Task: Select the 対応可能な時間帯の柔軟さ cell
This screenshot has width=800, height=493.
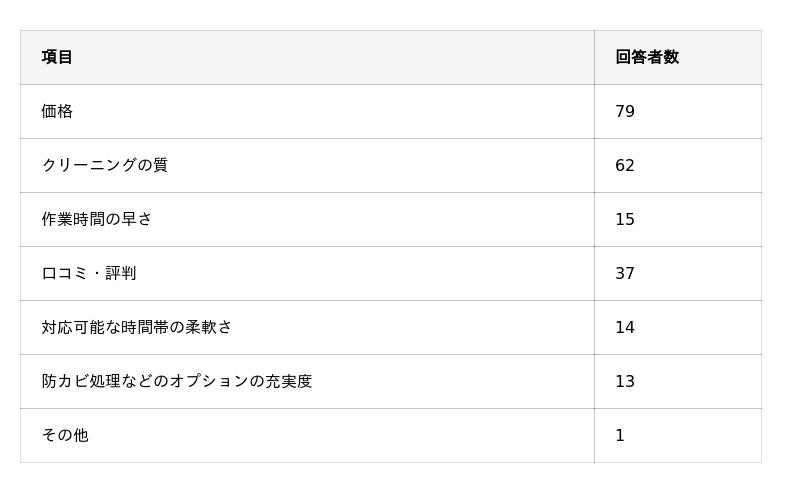Action: tap(137, 327)
